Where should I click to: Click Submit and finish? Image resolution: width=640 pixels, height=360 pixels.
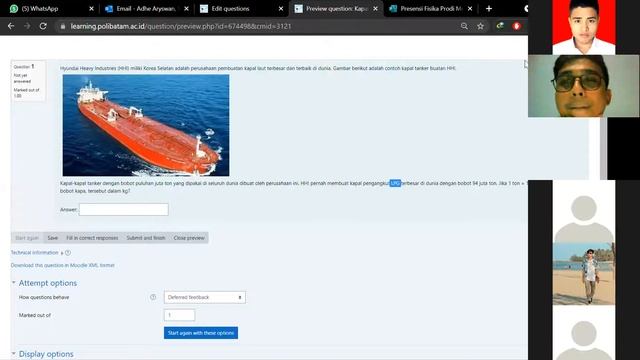pos(146,238)
